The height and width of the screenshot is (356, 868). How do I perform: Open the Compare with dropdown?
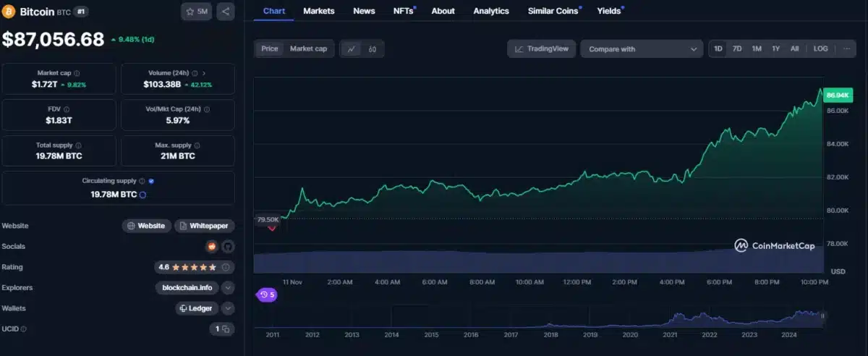(642, 48)
